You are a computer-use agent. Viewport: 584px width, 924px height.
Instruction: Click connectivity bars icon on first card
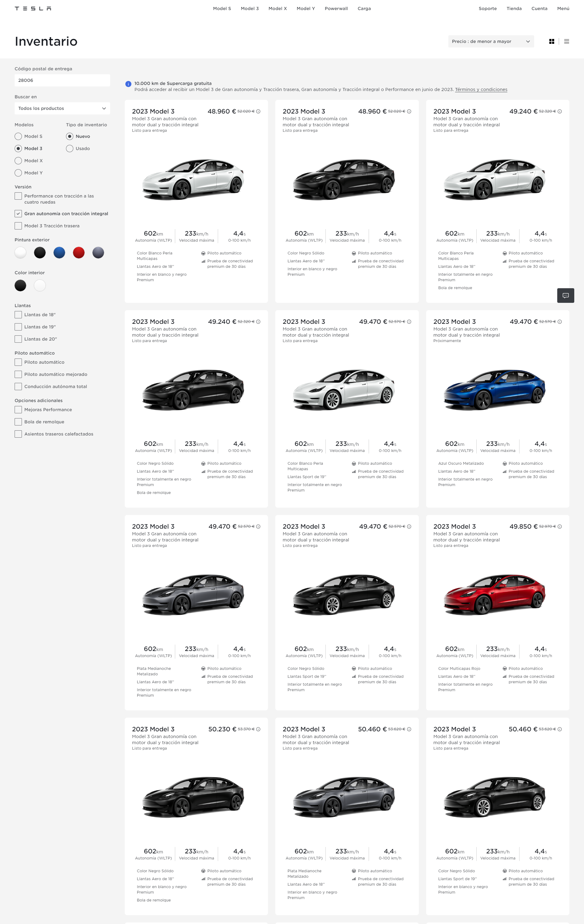coord(203,261)
